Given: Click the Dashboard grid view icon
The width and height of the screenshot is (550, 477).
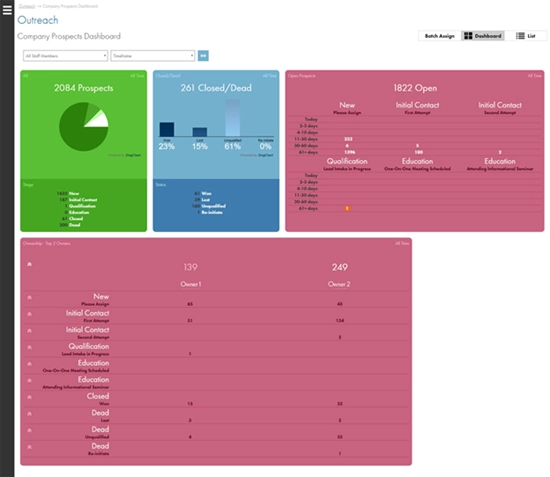Looking at the screenshot, I should tap(468, 36).
